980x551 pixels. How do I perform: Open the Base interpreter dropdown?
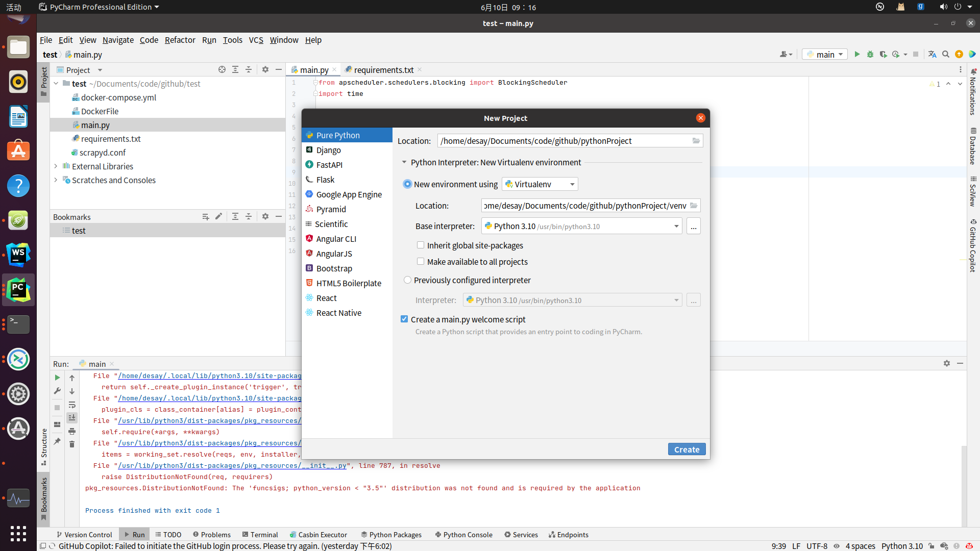[676, 226]
